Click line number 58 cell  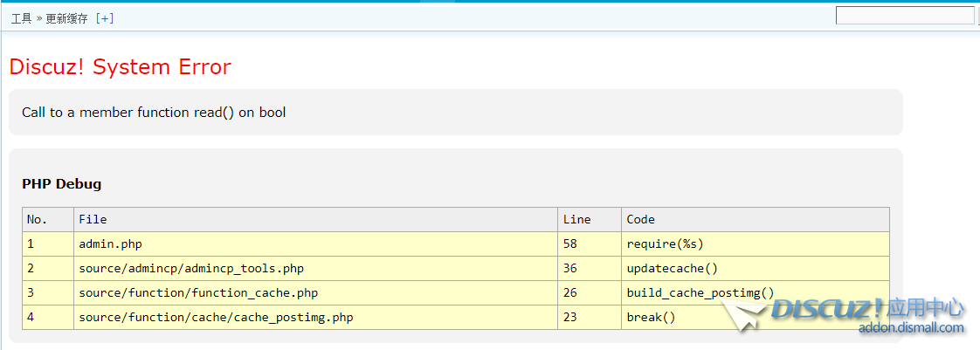(590, 244)
